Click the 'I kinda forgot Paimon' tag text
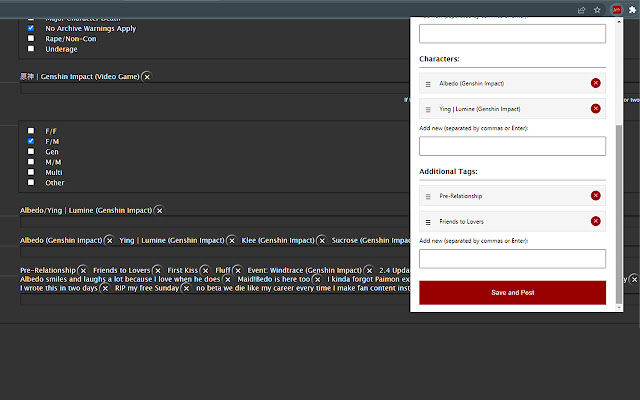The width and height of the screenshot is (640, 400). tap(368, 279)
